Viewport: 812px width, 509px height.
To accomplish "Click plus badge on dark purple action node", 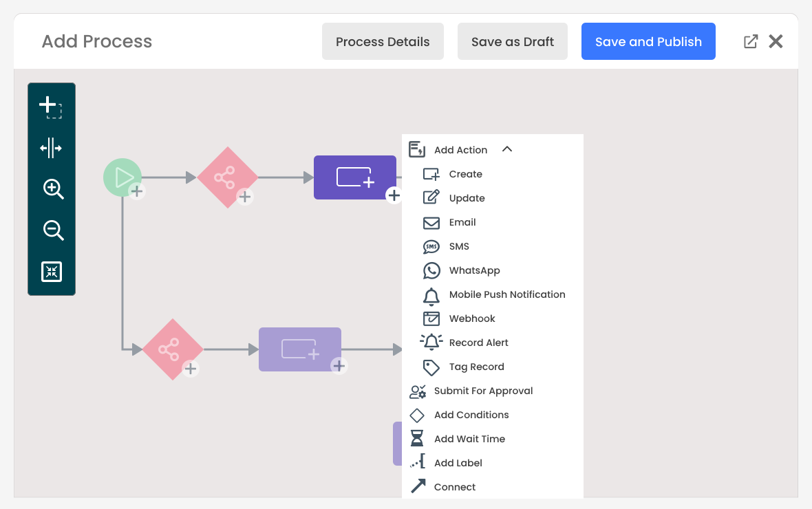I will pos(394,195).
